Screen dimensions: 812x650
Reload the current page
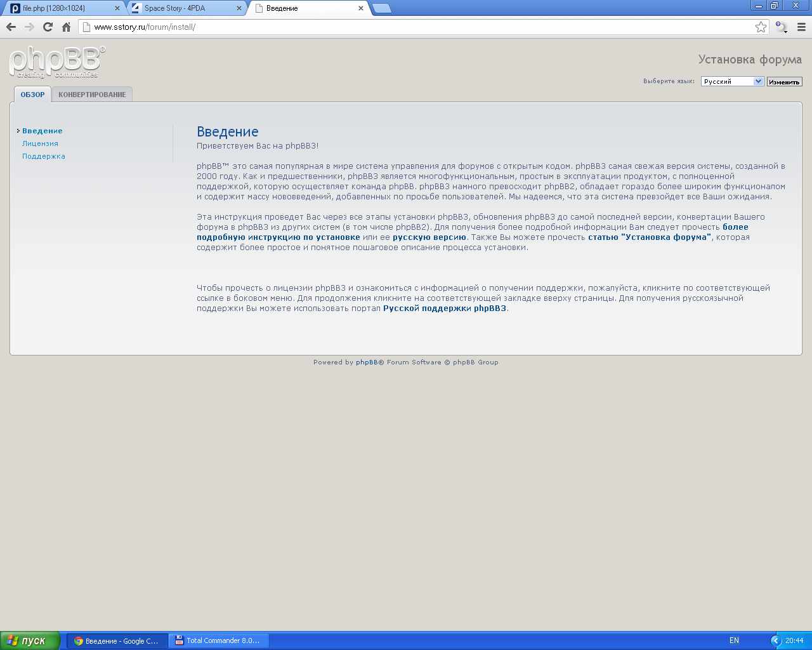click(x=48, y=27)
